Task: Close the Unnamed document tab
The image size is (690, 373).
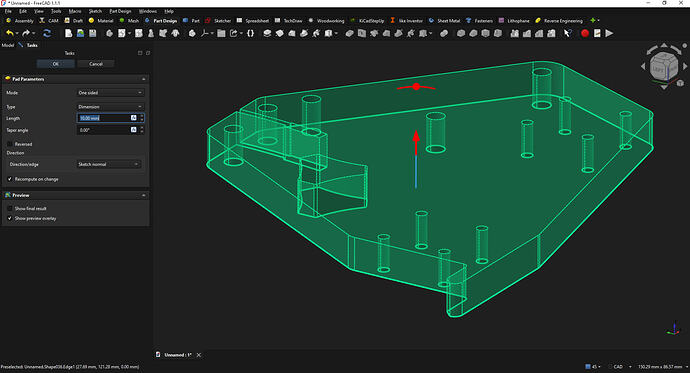Action: (x=199, y=355)
